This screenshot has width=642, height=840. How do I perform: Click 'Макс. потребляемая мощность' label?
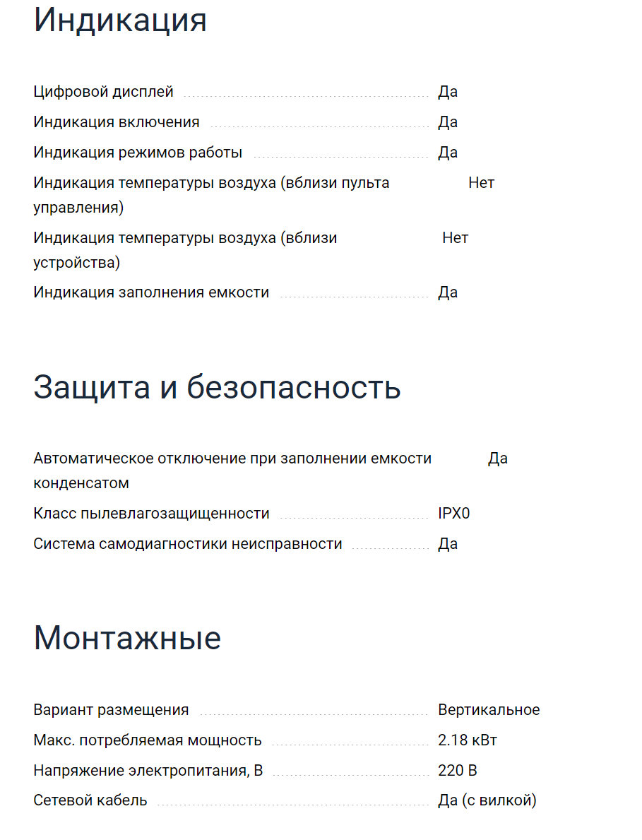point(147,740)
